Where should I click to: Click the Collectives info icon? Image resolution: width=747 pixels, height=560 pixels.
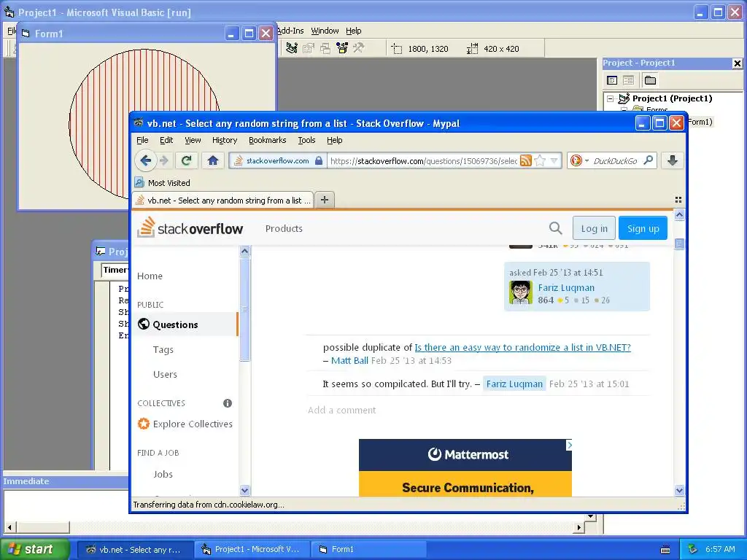point(228,403)
